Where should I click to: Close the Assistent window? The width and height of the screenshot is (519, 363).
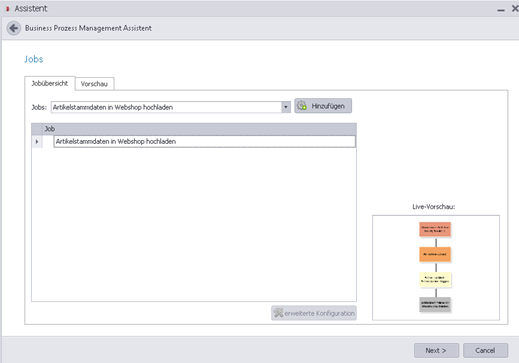[x=515, y=9]
